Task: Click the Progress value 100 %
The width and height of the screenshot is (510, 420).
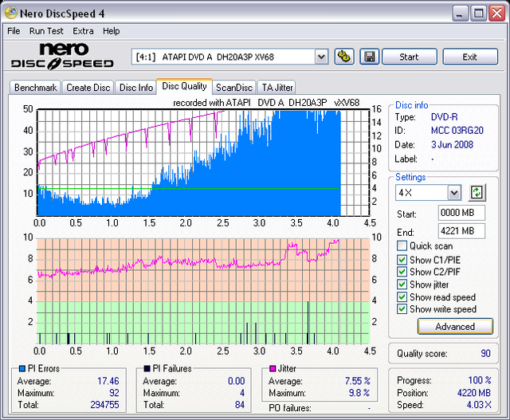Action: (x=480, y=380)
